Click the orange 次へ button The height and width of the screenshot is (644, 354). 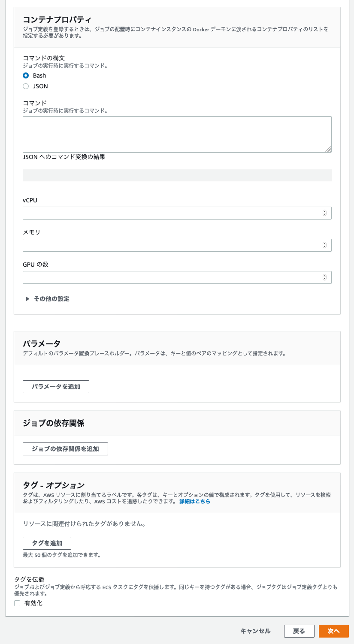point(334,631)
